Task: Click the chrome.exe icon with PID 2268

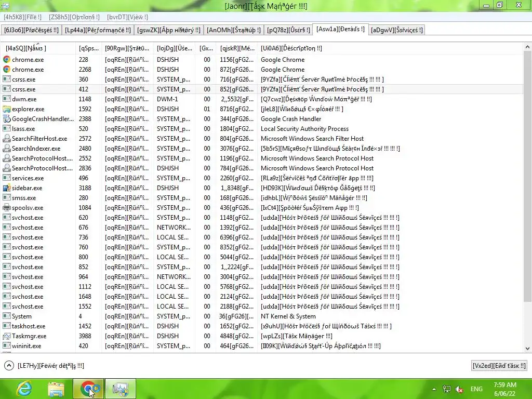Action: click(x=6, y=69)
